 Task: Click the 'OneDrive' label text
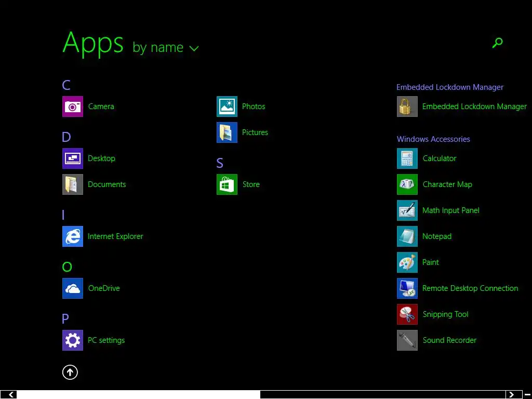click(104, 288)
